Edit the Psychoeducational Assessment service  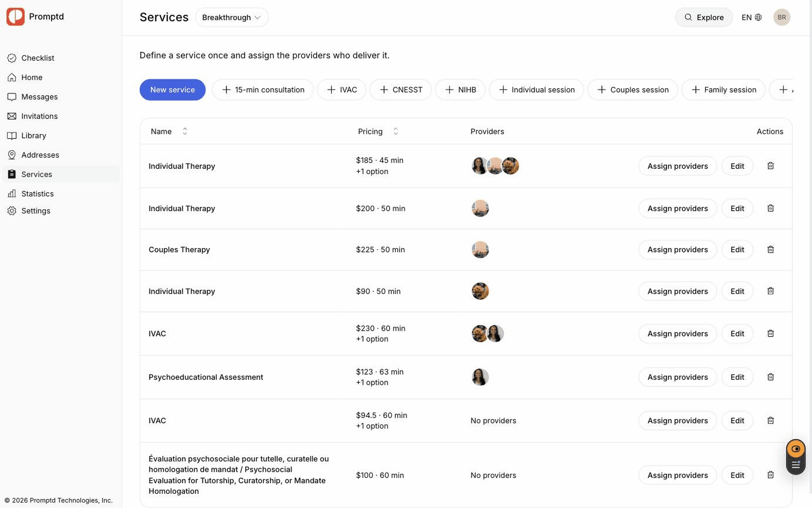pyautogui.click(x=737, y=377)
